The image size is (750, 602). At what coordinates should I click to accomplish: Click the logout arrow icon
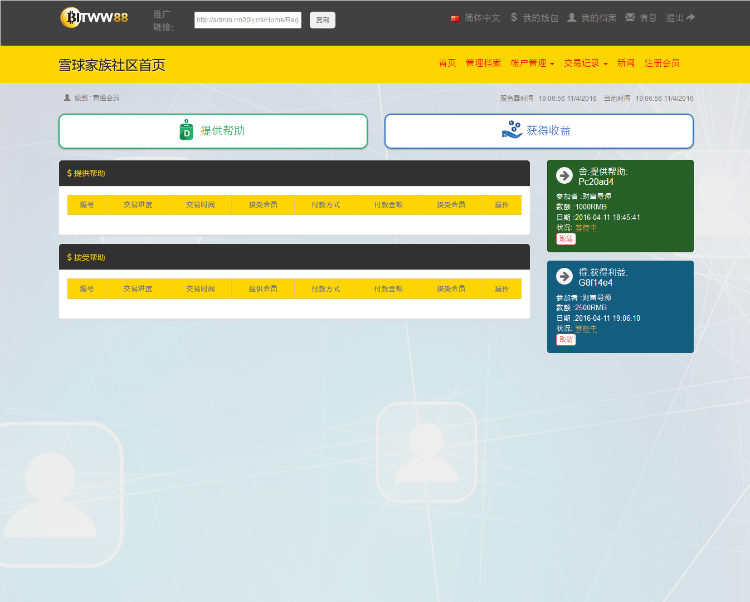(690, 18)
